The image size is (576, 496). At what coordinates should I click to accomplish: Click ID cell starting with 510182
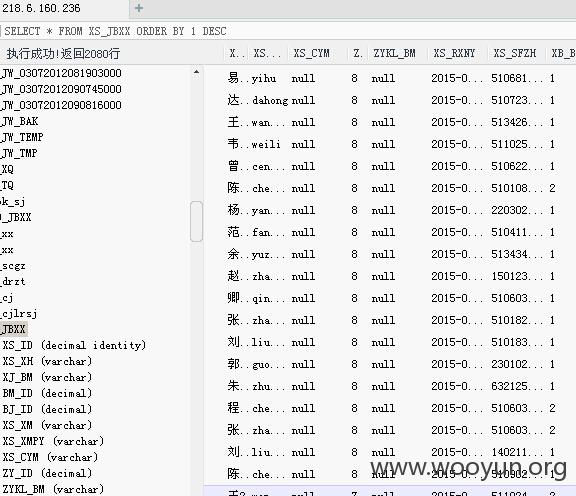[516, 320]
